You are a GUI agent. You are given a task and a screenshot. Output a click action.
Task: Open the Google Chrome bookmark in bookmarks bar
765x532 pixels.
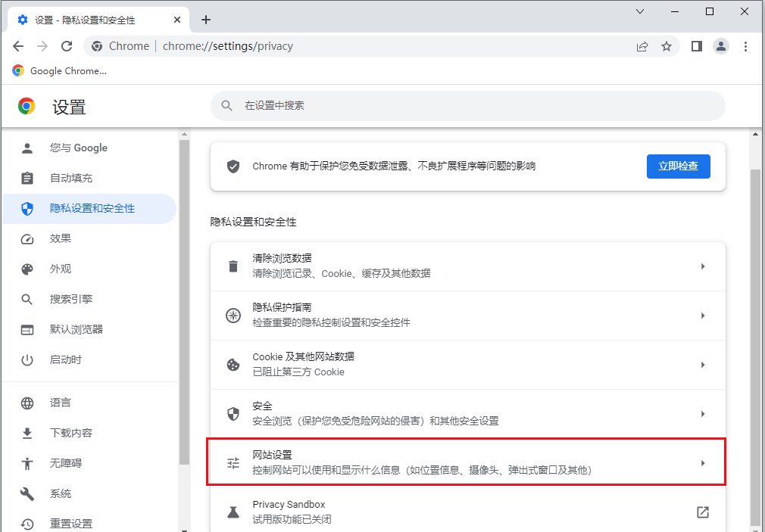click(59, 70)
